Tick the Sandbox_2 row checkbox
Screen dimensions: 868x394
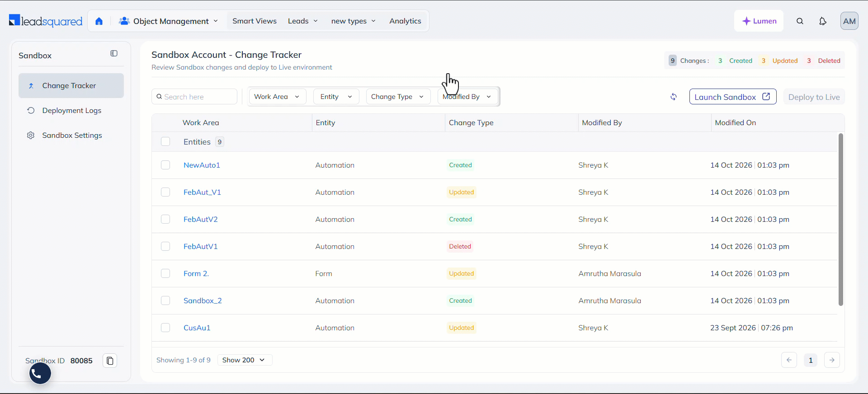tap(165, 301)
